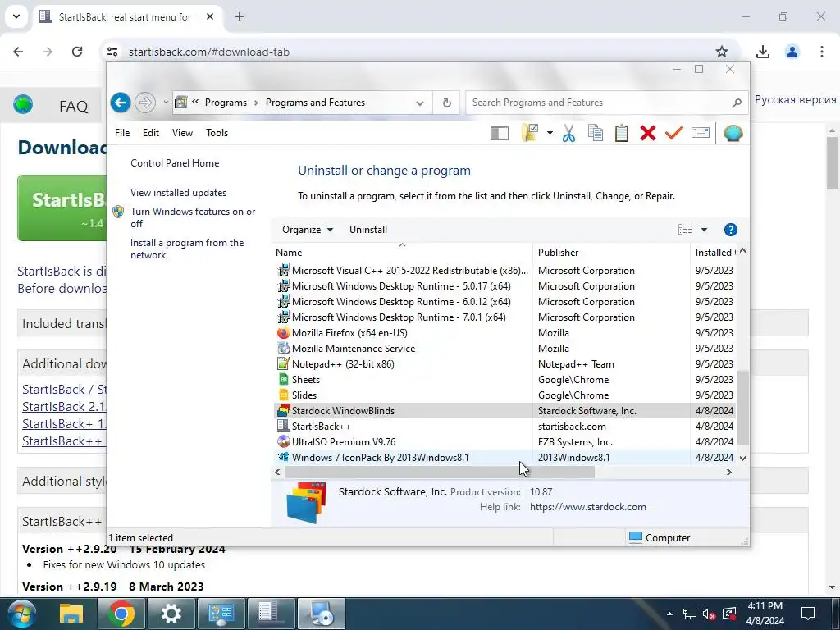
Task: Select Mozilla Maintenance Service entry
Action: pos(504,348)
